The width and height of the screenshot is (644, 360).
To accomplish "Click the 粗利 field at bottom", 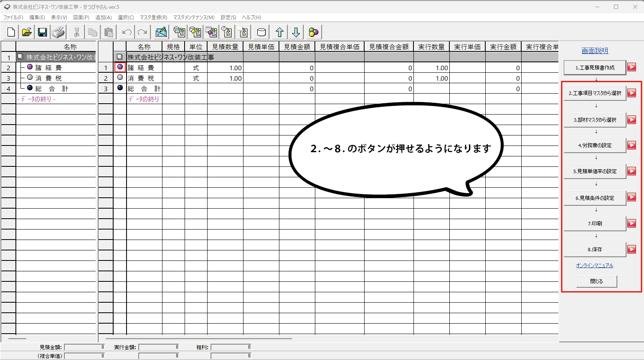I will pyautogui.click(x=231, y=347).
